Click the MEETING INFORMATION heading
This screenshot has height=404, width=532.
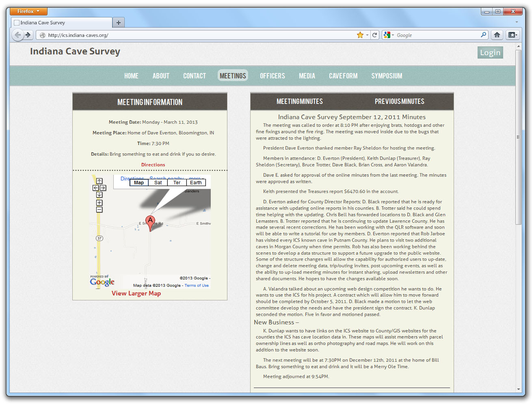pos(150,102)
